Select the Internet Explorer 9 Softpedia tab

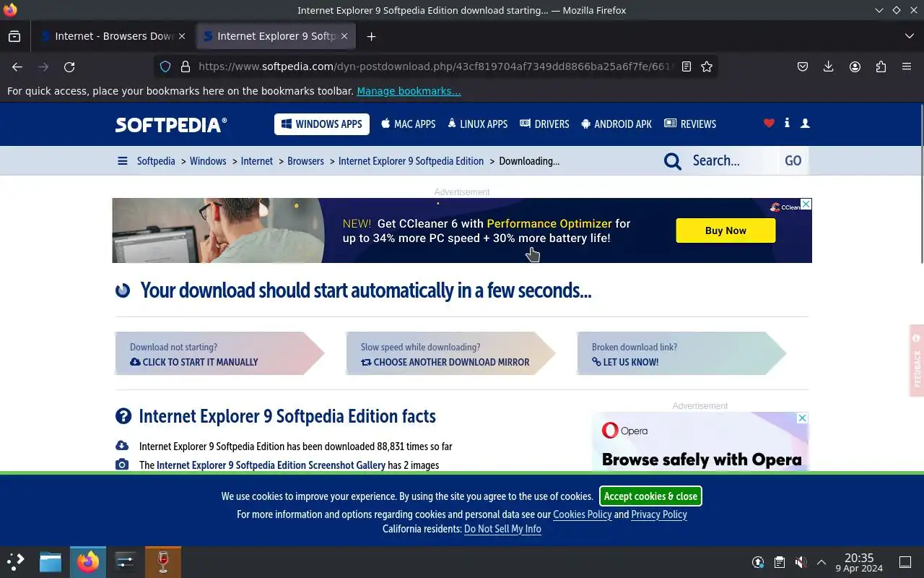[x=276, y=36]
